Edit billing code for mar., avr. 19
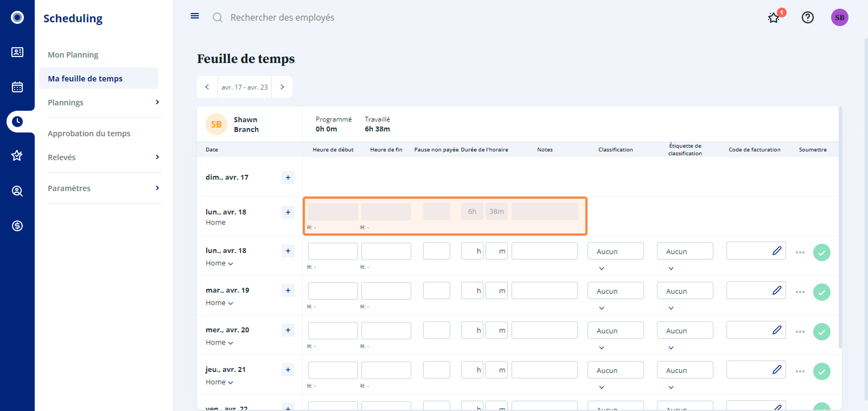Image resolution: width=868 pixels, height=411 pixels. tap(777, 290)
